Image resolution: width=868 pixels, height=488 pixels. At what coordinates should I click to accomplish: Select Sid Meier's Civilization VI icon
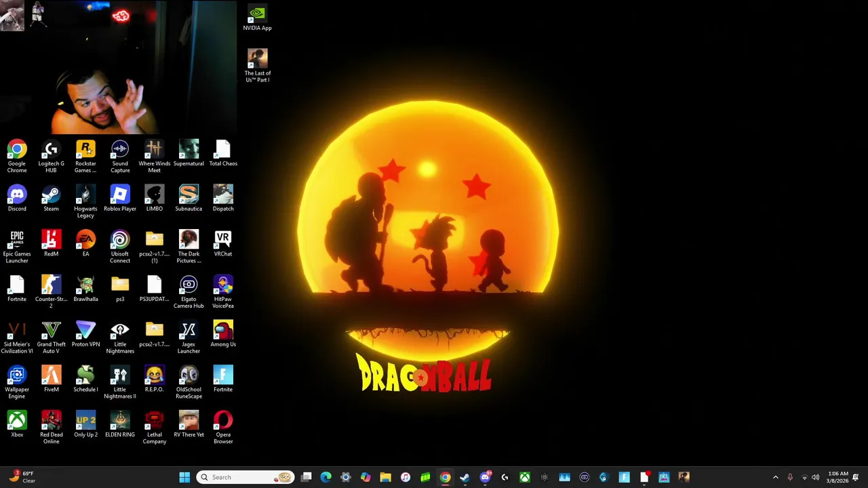pos(17,337)
